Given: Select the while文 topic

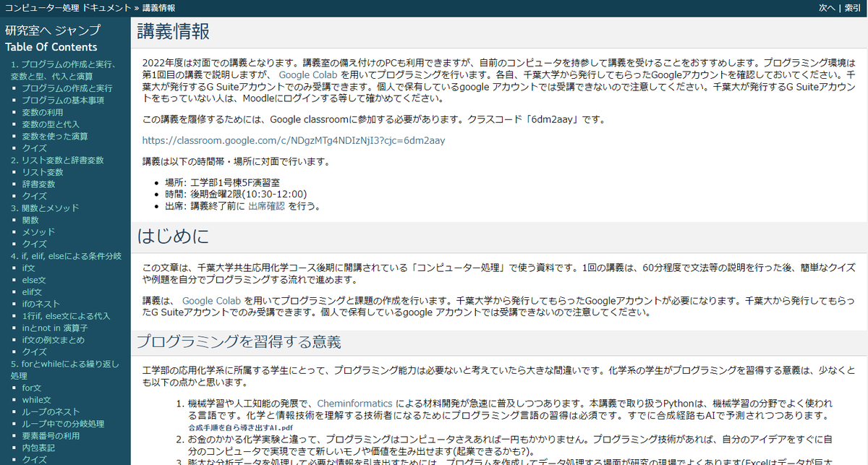Looking at the screenshot, I should [37, 399].
